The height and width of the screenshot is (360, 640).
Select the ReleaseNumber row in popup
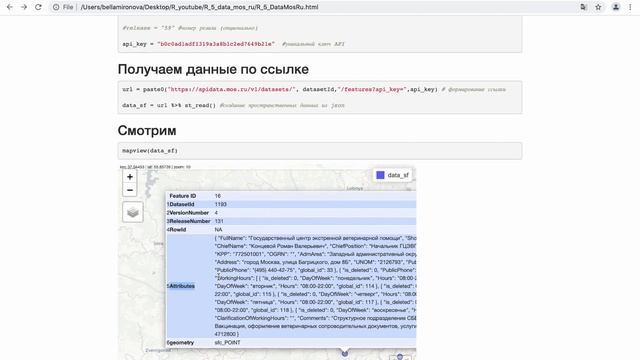291,221
